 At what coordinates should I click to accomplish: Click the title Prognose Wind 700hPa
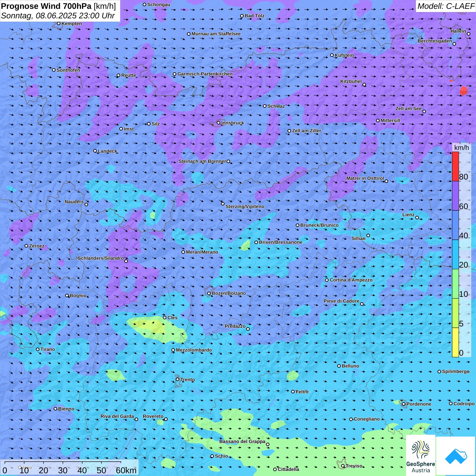(x=46, y=6)
